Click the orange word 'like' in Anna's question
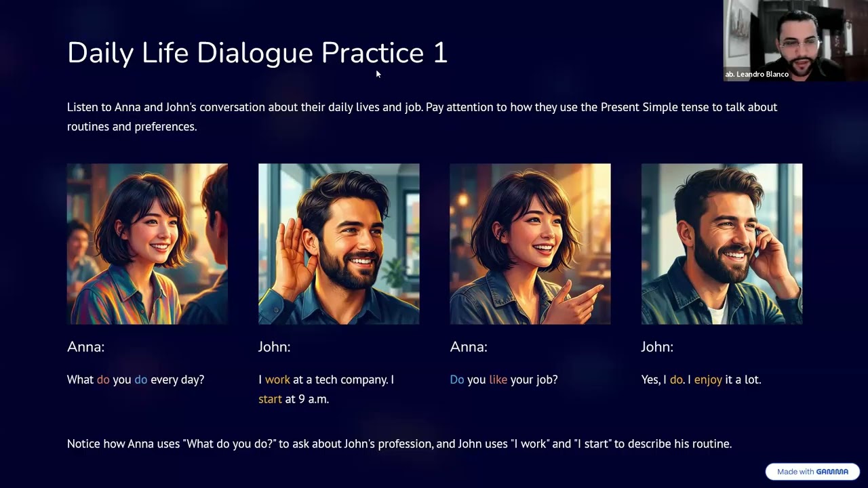The height and width of the screenshot is (488, 868). click(x=498, y=380)
